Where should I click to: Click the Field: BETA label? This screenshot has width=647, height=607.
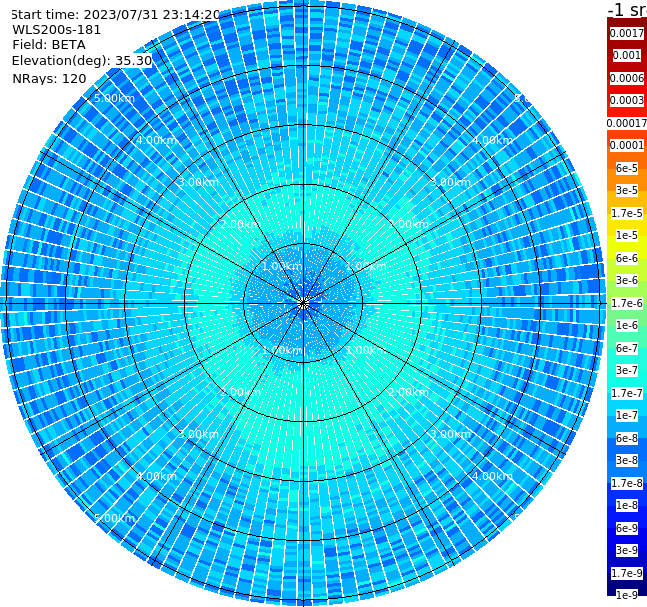[x=49, y=45]
